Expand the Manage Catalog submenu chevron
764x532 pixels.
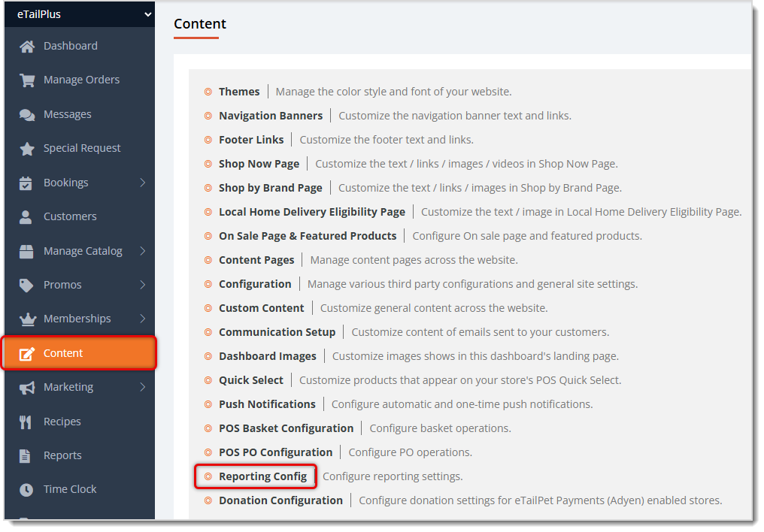(x=143, y=251)
